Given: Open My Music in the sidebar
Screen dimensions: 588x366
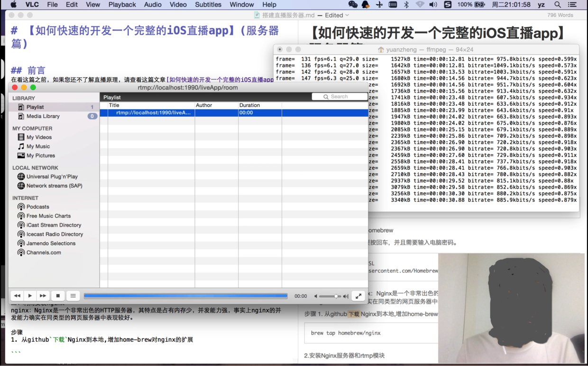Looking at the screenshot, I should (38, 146).
